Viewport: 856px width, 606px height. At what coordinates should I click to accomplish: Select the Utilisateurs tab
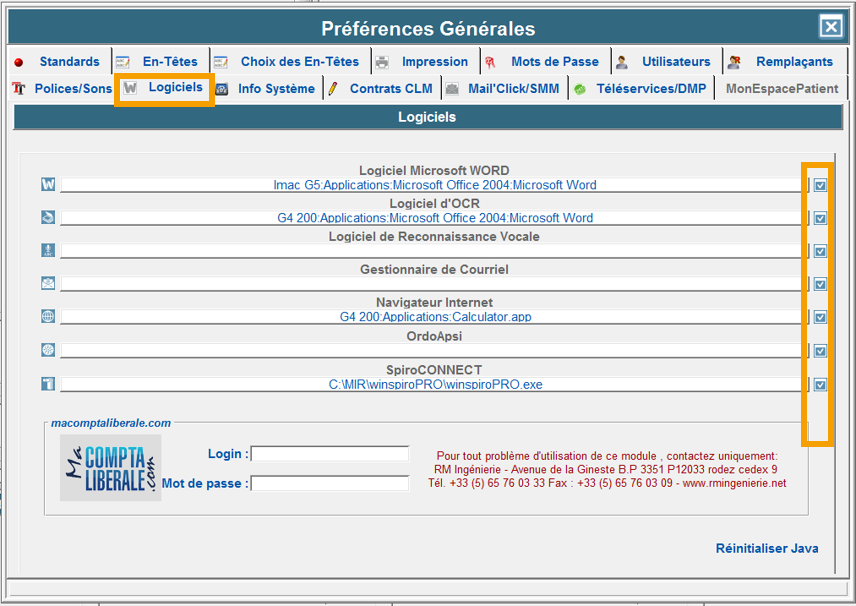[666, 62]
